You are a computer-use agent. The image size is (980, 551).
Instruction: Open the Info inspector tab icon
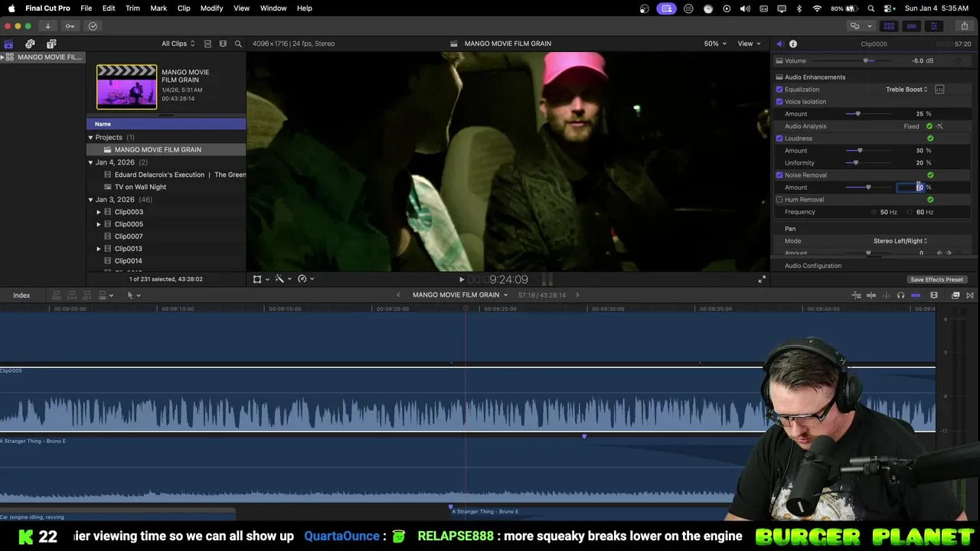point(793,44)
